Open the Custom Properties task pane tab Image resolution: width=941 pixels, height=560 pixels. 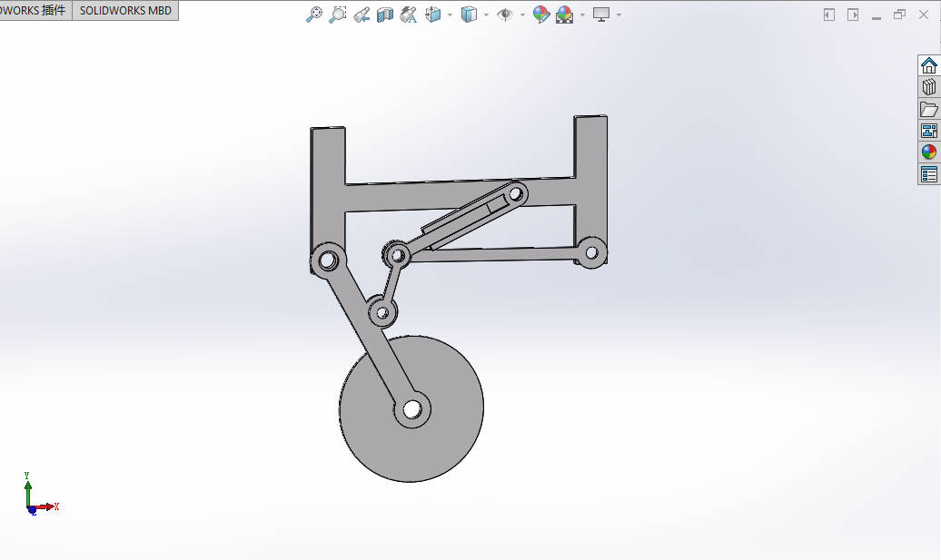929,174
